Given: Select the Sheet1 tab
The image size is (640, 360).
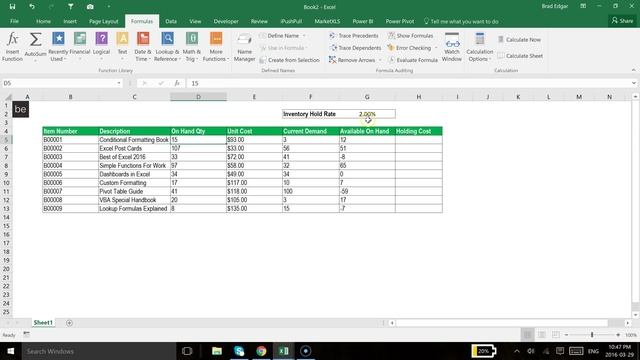Looking at the screenshot, I should click(43, 323).
